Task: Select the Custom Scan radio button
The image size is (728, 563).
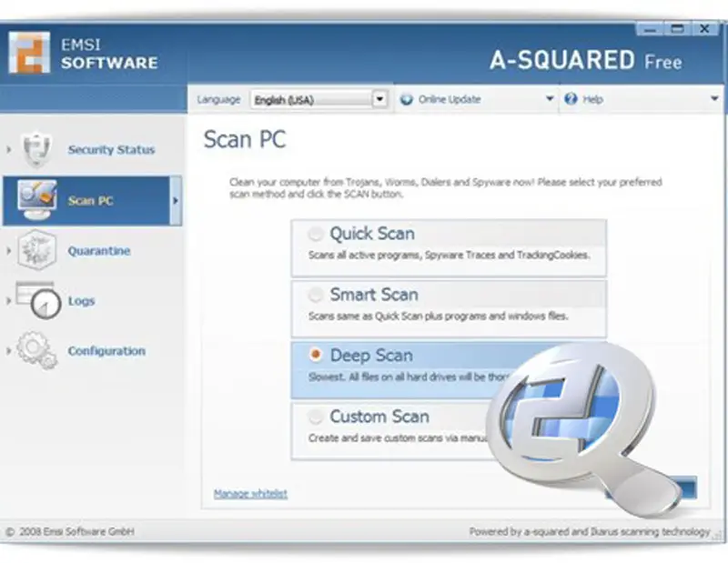Action: (x=316, y=417)
